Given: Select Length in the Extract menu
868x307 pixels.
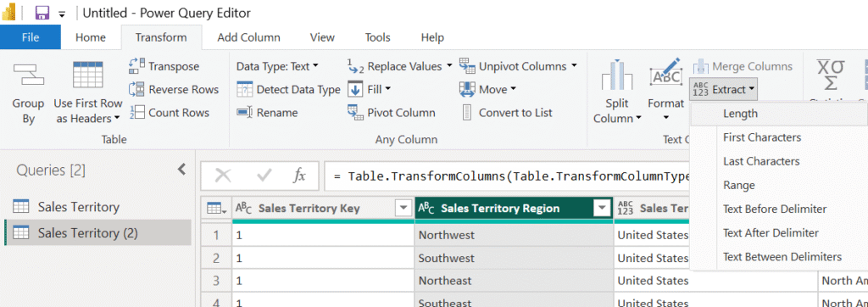Looking at the screenshot, I should (x=740, y=114).
